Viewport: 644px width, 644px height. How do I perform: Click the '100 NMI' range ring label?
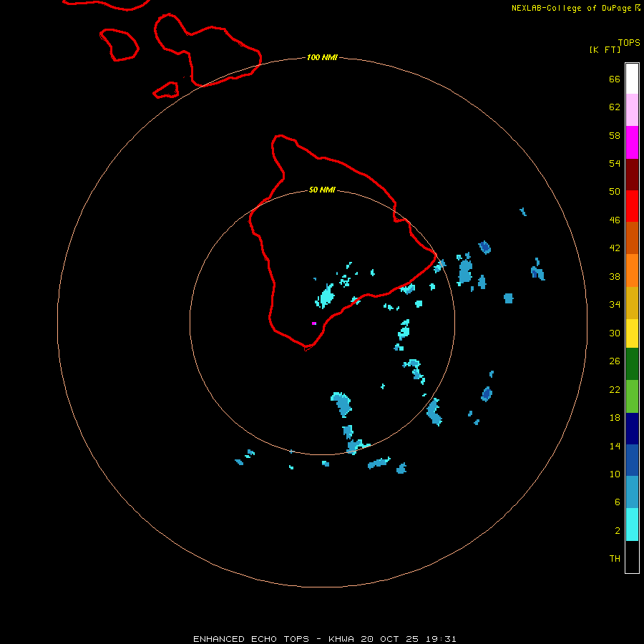[322, 57]
